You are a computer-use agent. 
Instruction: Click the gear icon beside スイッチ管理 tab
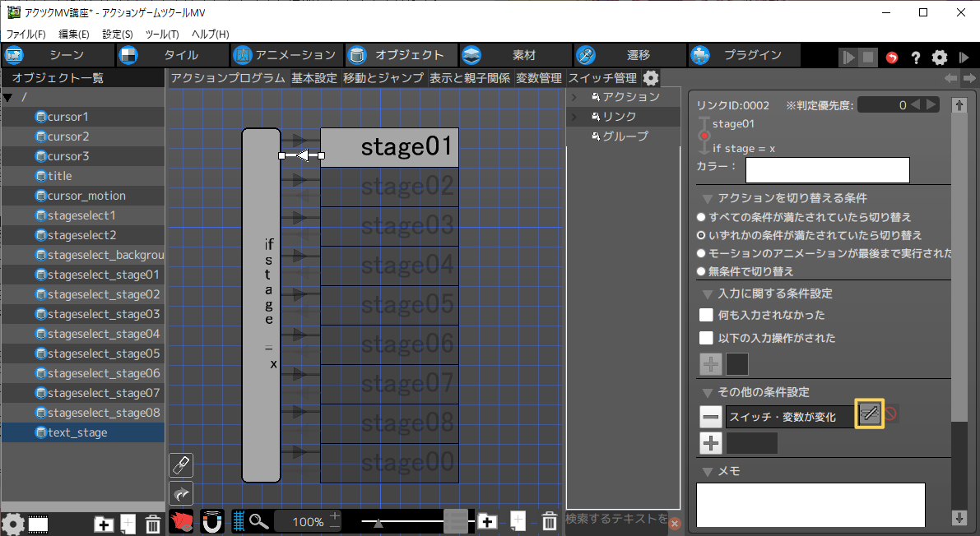pos(651,78)
